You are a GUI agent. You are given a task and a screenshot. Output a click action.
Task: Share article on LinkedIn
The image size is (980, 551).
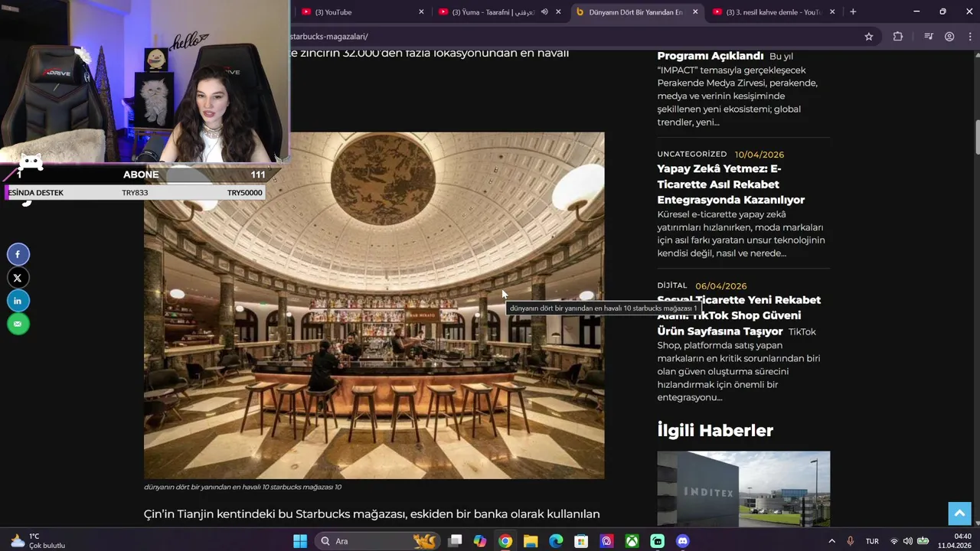[x=18, y=301]
